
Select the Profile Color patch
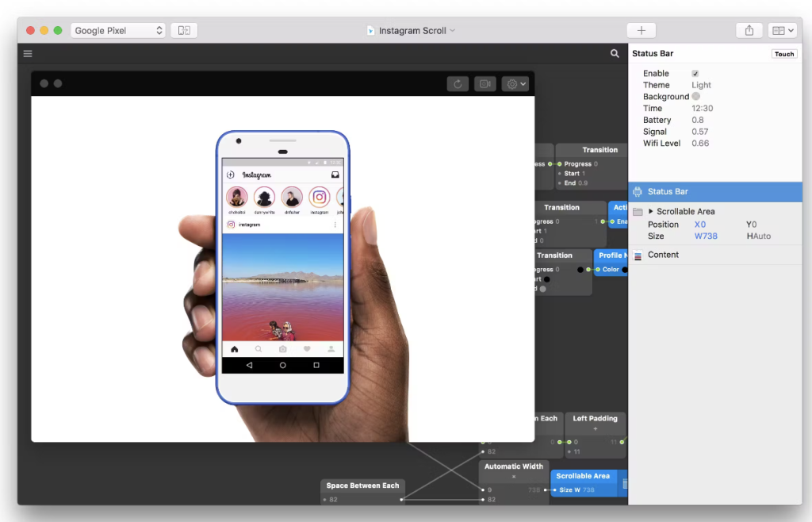click(x=611, y=255)
